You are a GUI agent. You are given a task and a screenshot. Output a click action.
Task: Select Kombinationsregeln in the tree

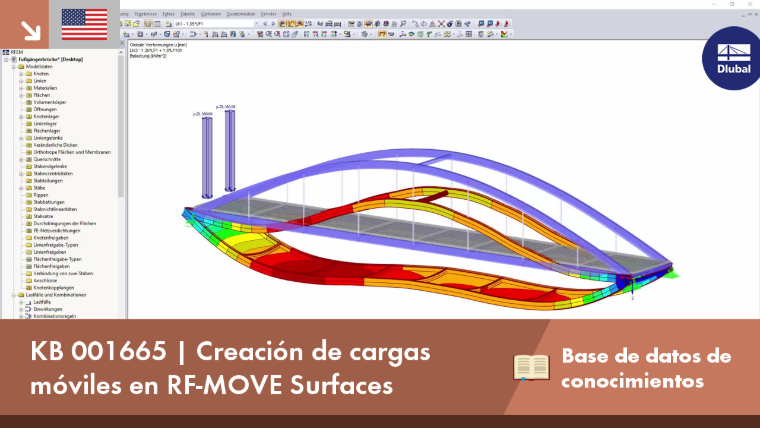coord(54,316)
